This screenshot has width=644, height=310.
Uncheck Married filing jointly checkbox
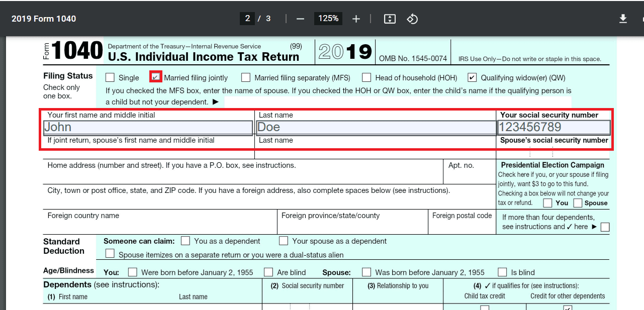click(156, 77)
